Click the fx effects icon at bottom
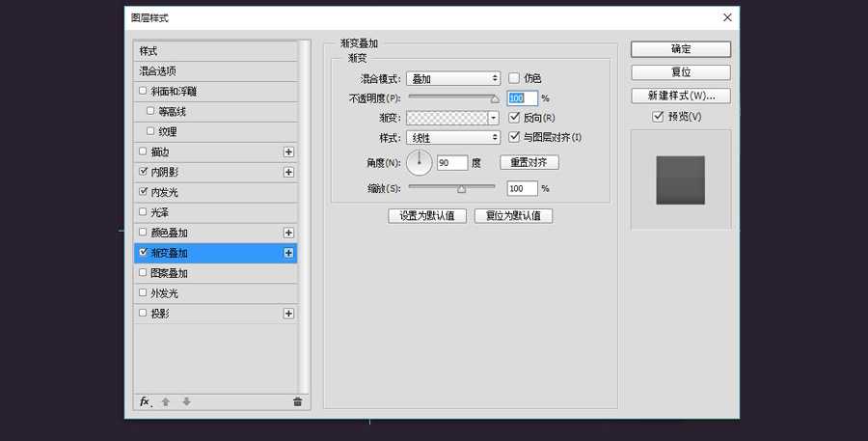Image resolution: width=868 pixels, height=441 pixels. coord(145,401)
